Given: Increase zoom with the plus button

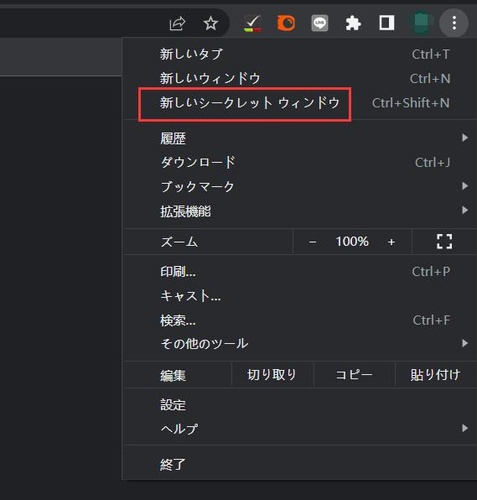Looking at the screenshot, I should pos(391,242).
